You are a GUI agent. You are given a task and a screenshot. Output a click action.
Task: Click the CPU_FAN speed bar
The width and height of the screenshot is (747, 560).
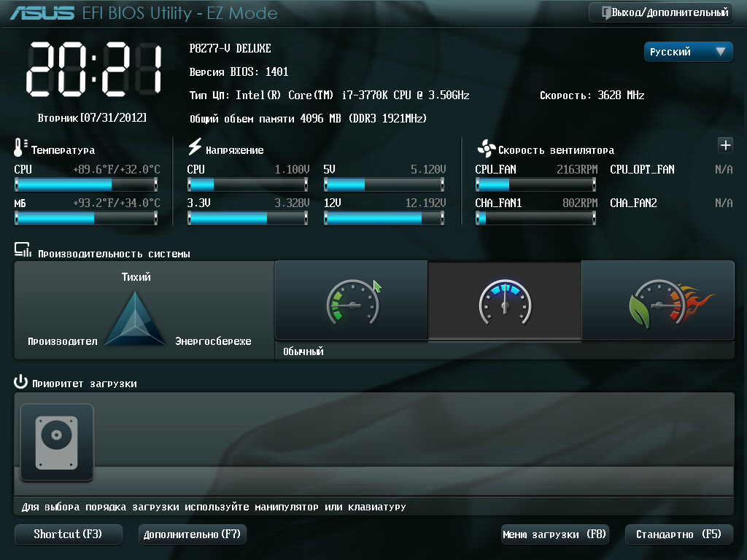pyautogui.click(x=535, y=184)
